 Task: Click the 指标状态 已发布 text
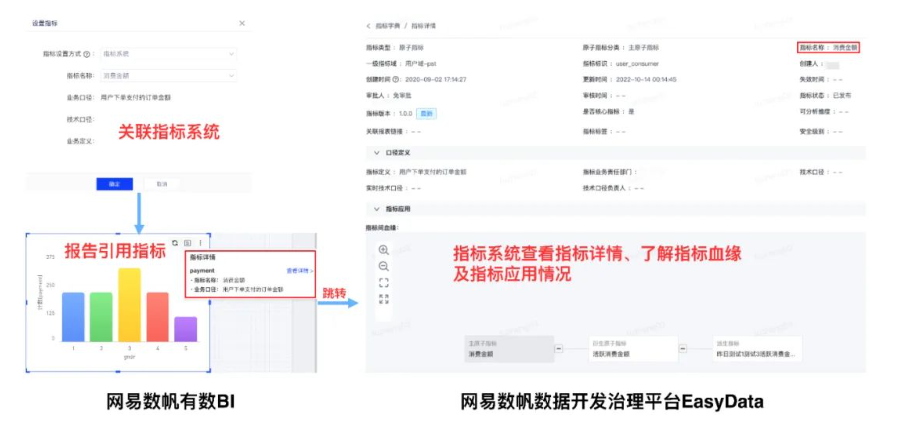pyautogui.click(x=825, y=95)
